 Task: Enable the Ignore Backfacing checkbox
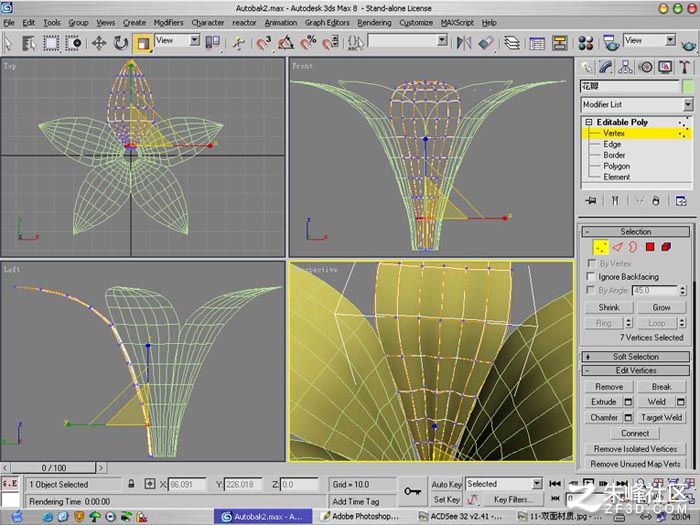click(591, 276)
